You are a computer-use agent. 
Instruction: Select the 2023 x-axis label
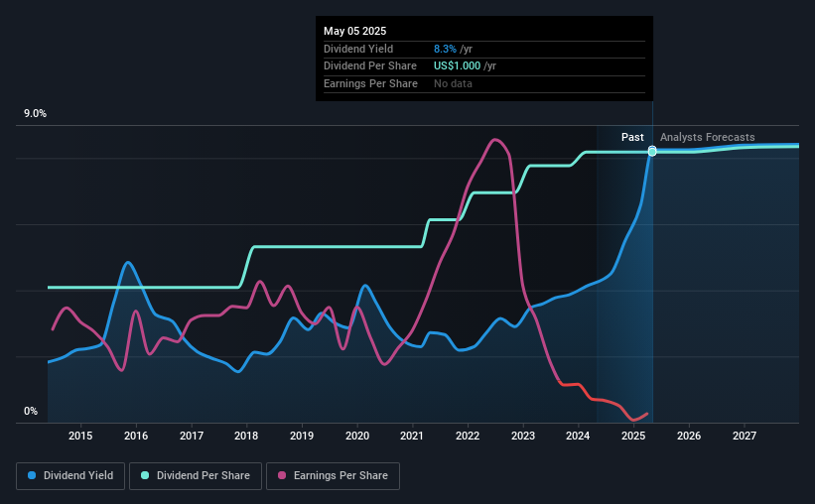click(523, 436)
